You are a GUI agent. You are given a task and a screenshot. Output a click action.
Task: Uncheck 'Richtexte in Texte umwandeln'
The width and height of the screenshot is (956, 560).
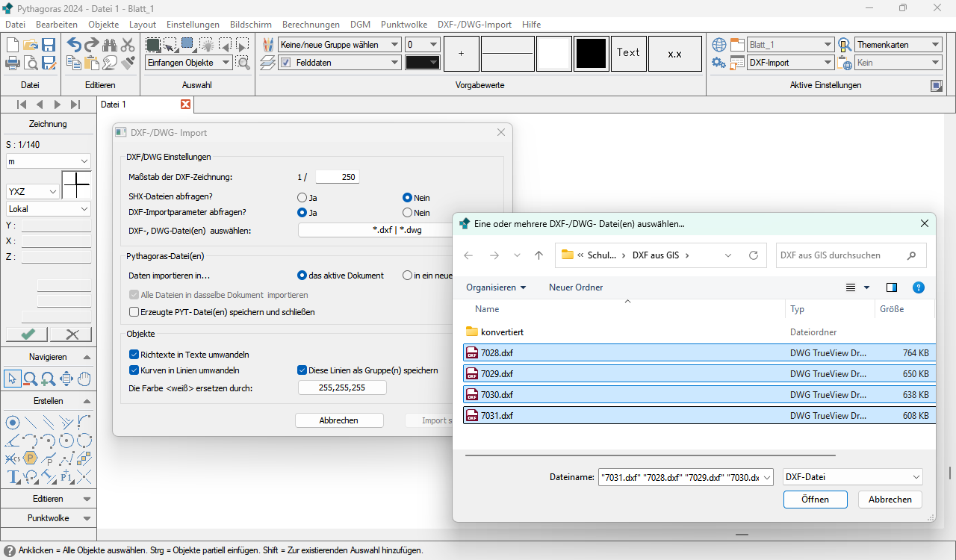(134, 355)
